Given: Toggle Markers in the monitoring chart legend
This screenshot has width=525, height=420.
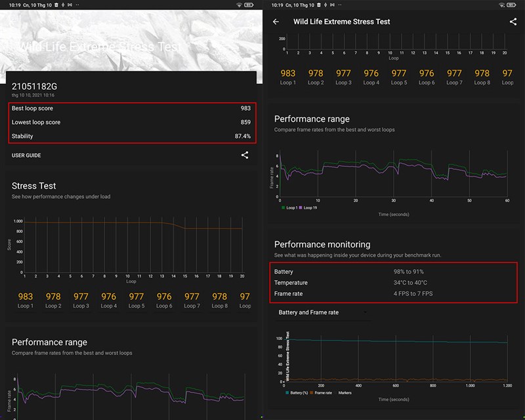Looking at the screenshot, I should 344,392.
